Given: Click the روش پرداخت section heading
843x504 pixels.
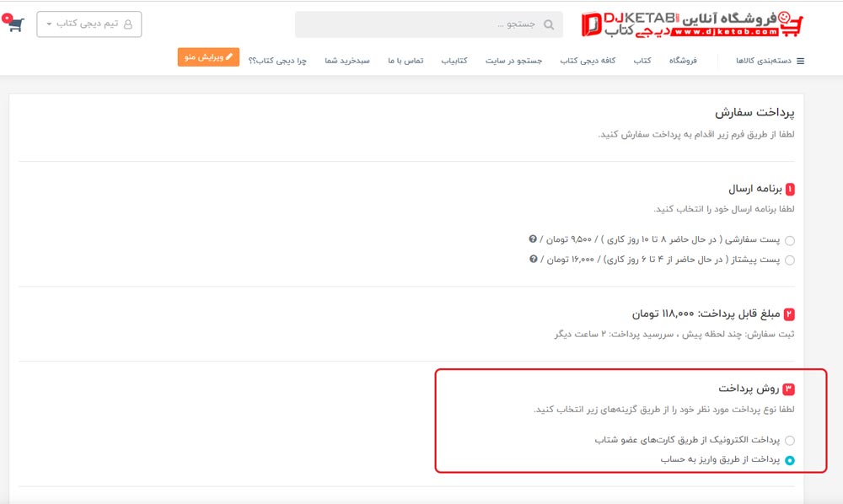Looking at the screenshot, I should tap(749, 388).
